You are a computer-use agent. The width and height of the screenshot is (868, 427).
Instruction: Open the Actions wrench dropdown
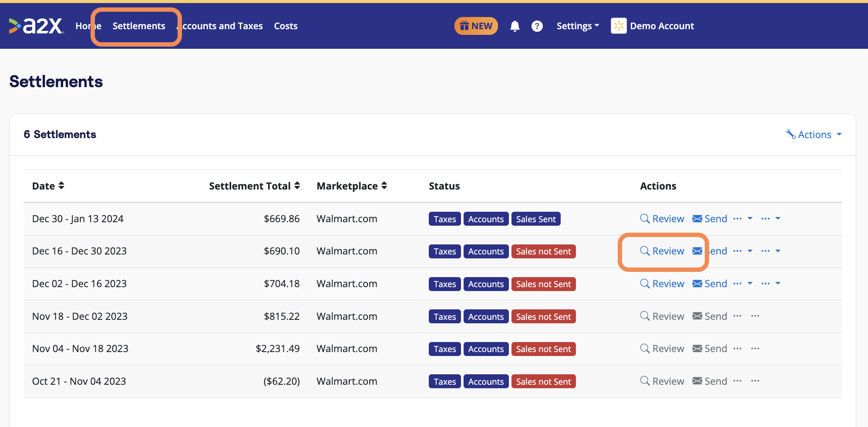[814, 135]
